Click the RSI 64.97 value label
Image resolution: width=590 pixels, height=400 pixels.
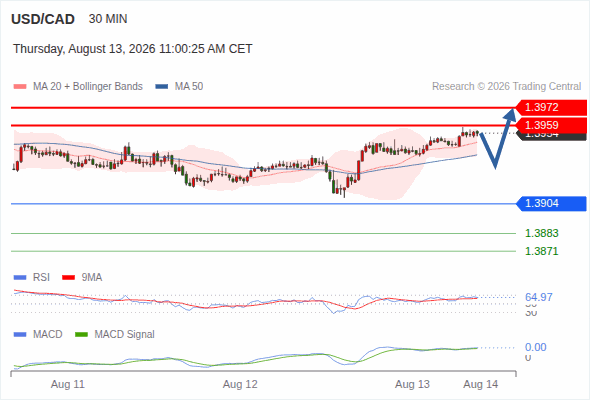[x=539, y=297]
